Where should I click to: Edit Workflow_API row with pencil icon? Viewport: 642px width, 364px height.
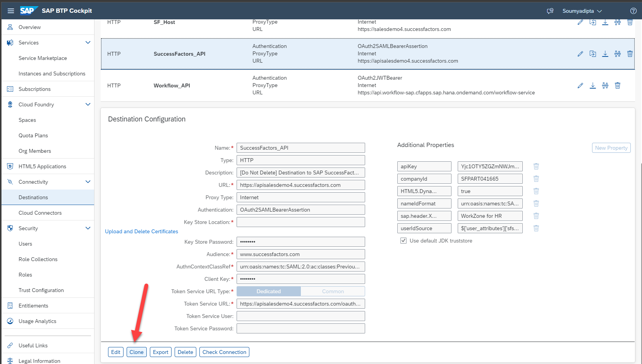(x=580, y=85)
